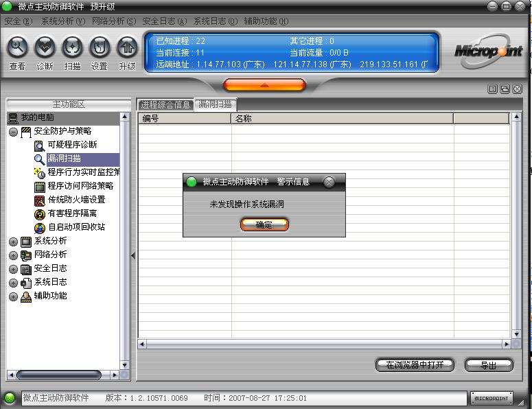Click the cascade windows icon above the panel

pos(505,89)
